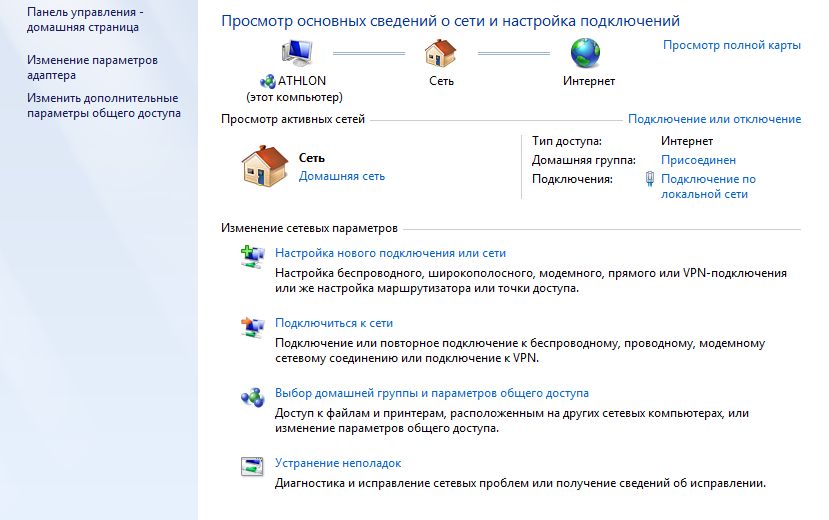Click the Просмотр активных сетей heading
The width and height of the screenshot is (829, 520).
tap(293, 119)
